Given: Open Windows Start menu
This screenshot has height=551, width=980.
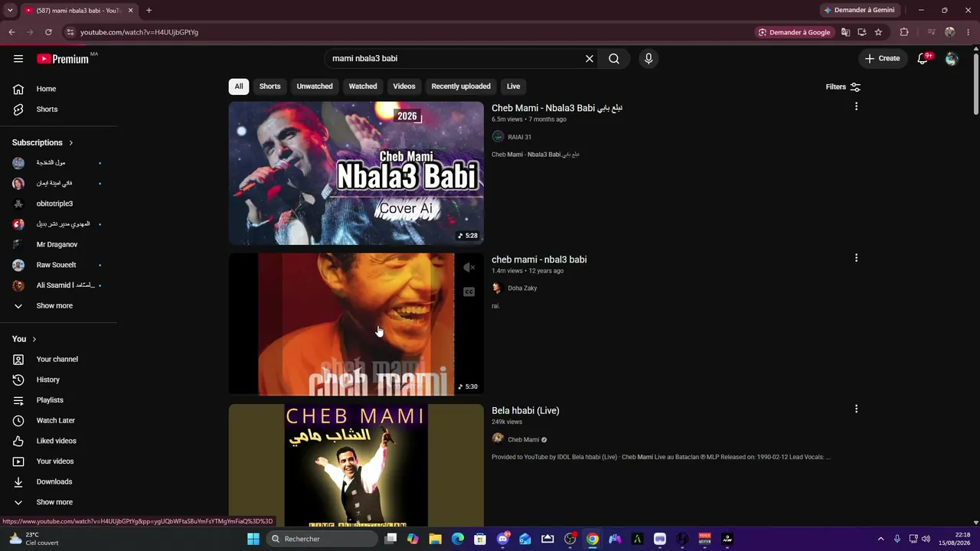Looking at the screenshot, I should (253, 539).
